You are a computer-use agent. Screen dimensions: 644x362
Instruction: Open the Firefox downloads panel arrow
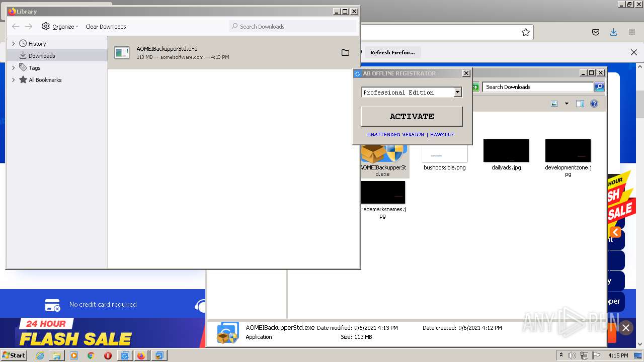pyautogui.click(x=613, y=32)
